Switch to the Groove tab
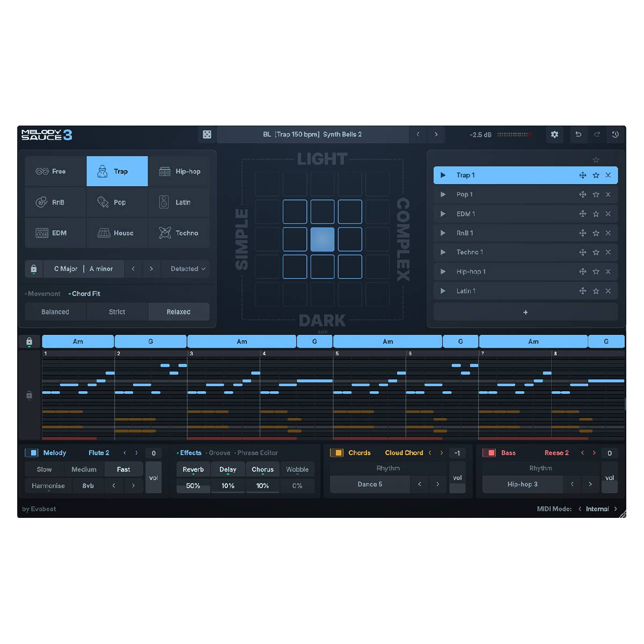644x644 pixels. tap(219, 453)
